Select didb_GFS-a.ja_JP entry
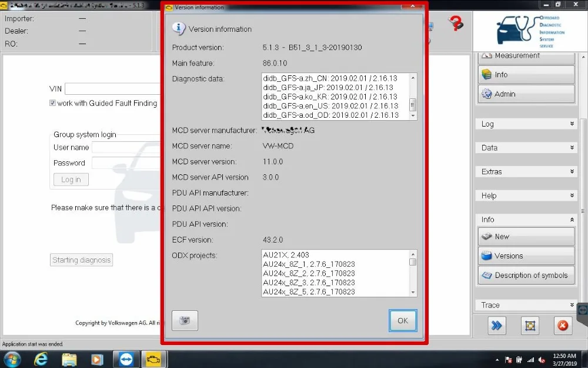The image size is (588, 368). pyautogui.click(x=328, y=88)
